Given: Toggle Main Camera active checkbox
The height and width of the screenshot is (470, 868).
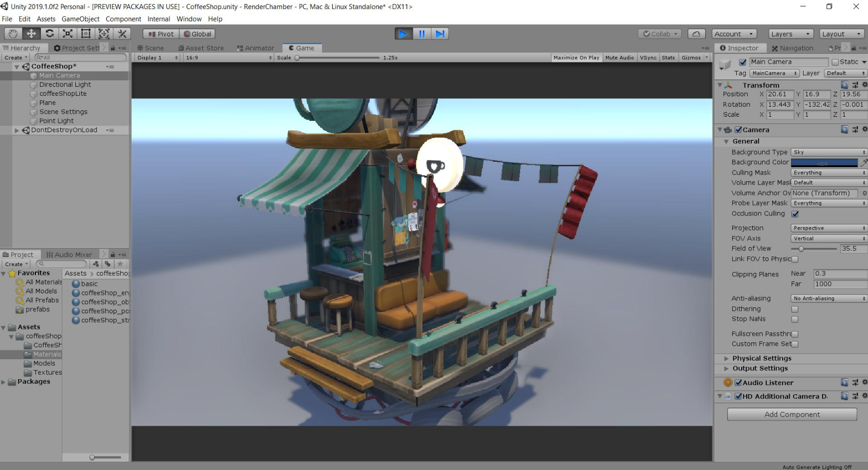Looking at the screenshot, I should 743,62.
